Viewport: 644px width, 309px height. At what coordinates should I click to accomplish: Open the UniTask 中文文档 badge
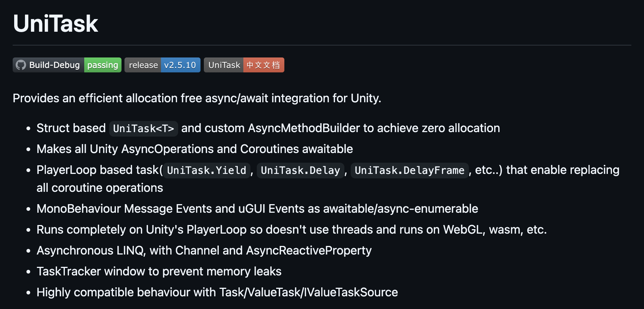click(244, 65)
